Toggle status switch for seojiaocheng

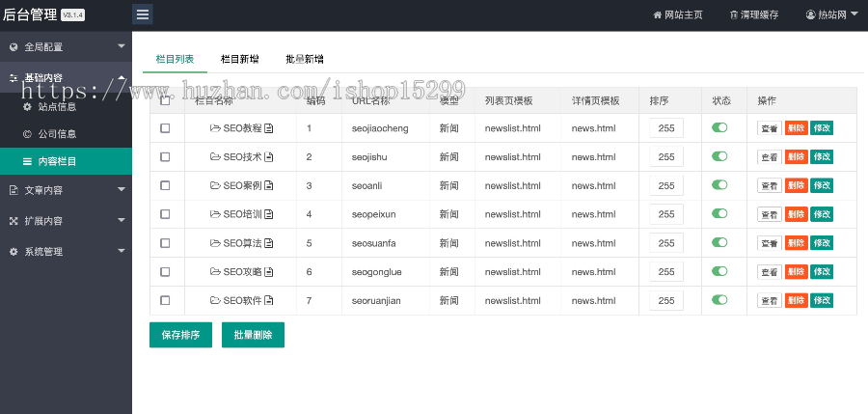point(719,127)
